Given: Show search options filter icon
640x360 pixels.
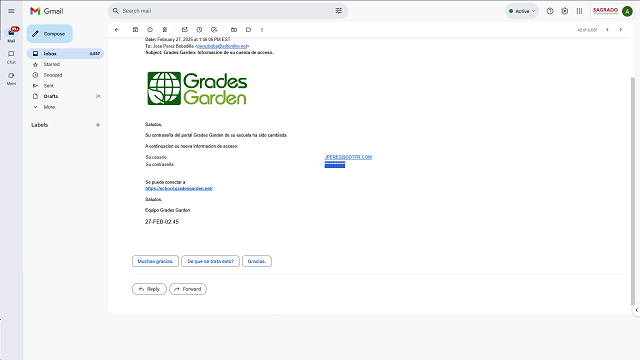Looking at the screenshot, I should pos(339,11).
